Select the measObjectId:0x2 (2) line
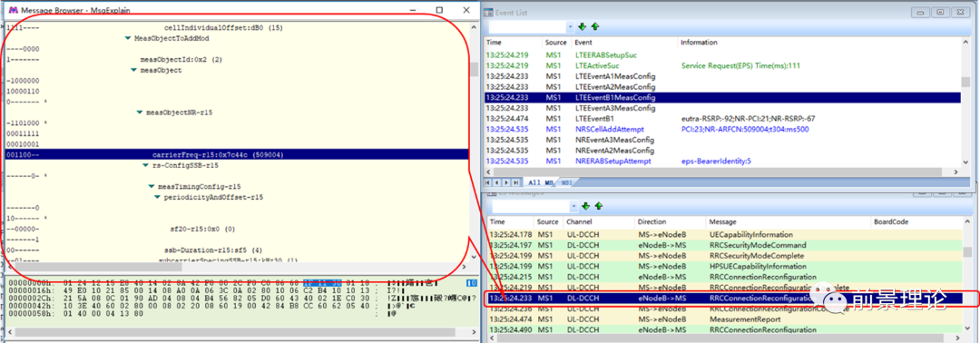 [181, 60]
